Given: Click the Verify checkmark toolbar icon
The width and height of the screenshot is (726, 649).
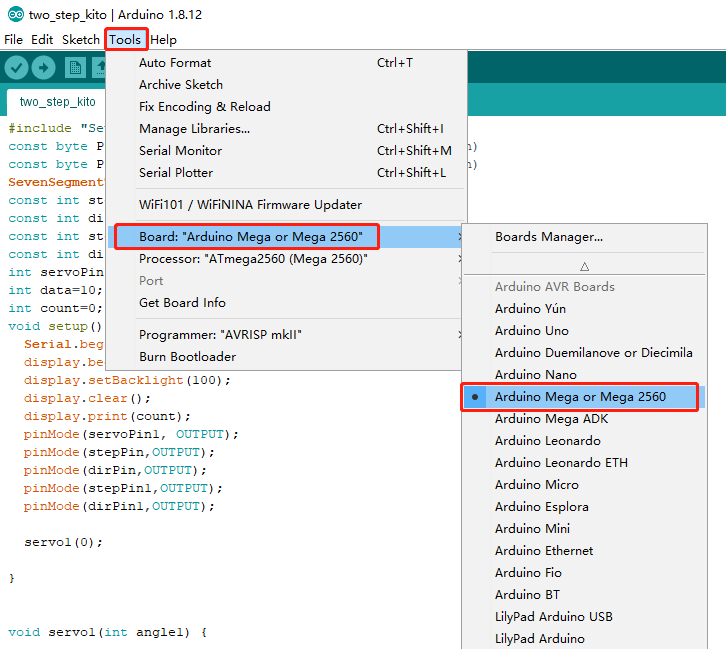Looking at the screenshot, I should (17, 68).
